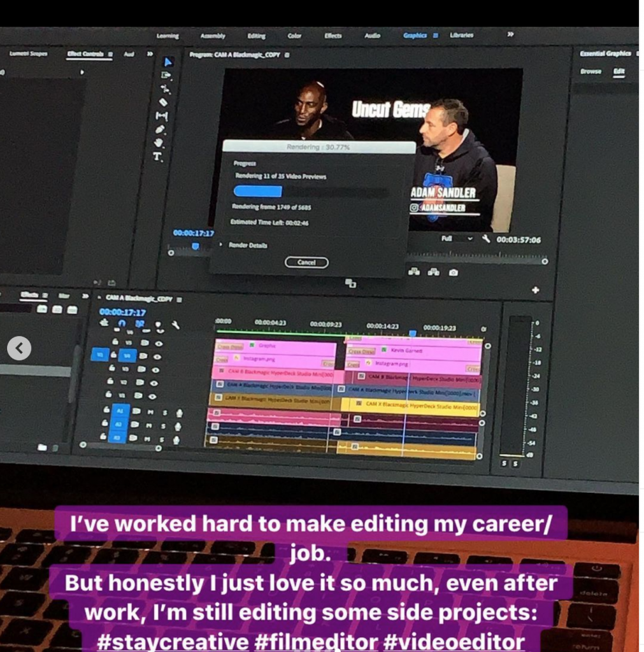Screen dimensions: 644x652
Task: Toggle V4 track targeting button
Action: tap(127, 355)
